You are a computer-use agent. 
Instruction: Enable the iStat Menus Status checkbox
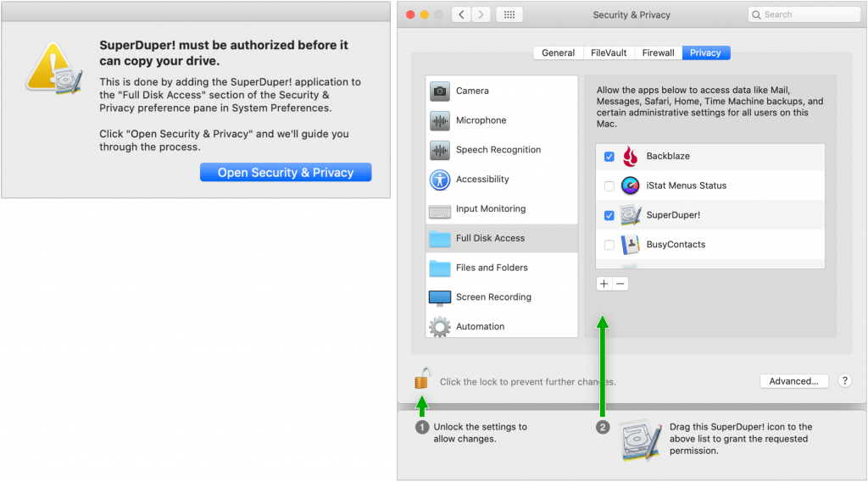[609, 186]
